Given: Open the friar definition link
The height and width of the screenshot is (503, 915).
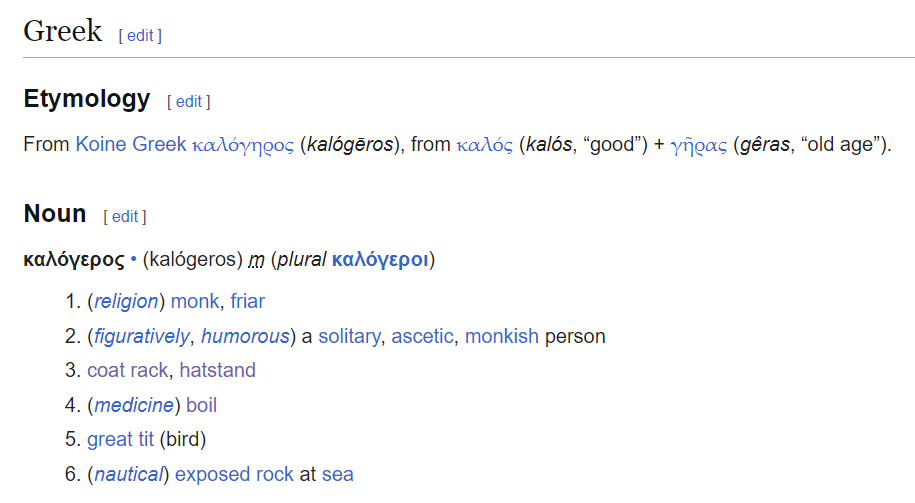Looking at the screenshot, I should 247,302.
